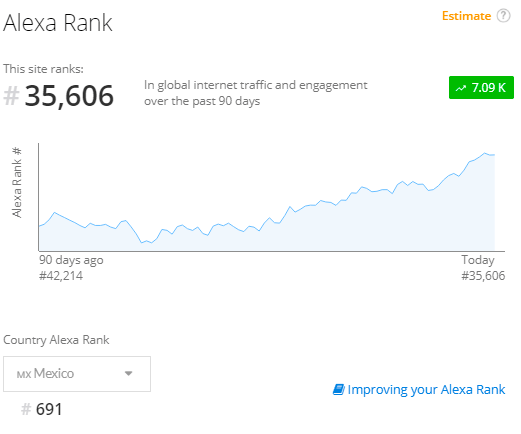
Task: Click the blue book icon
Action: tap(338, 389)
